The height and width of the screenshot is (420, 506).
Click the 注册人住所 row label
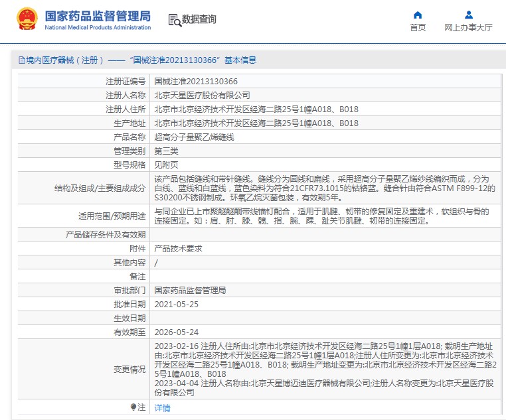(126, 109)
